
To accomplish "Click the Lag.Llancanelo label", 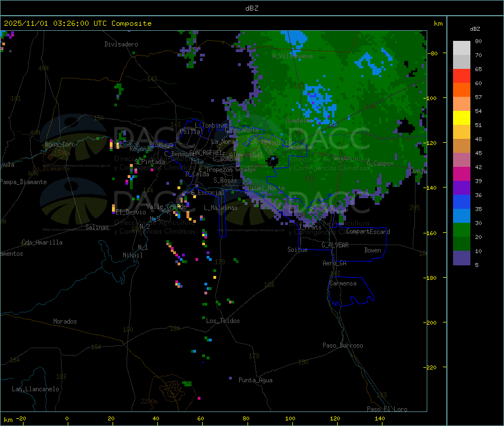I will pyautogui.click(x=36, y=389).
